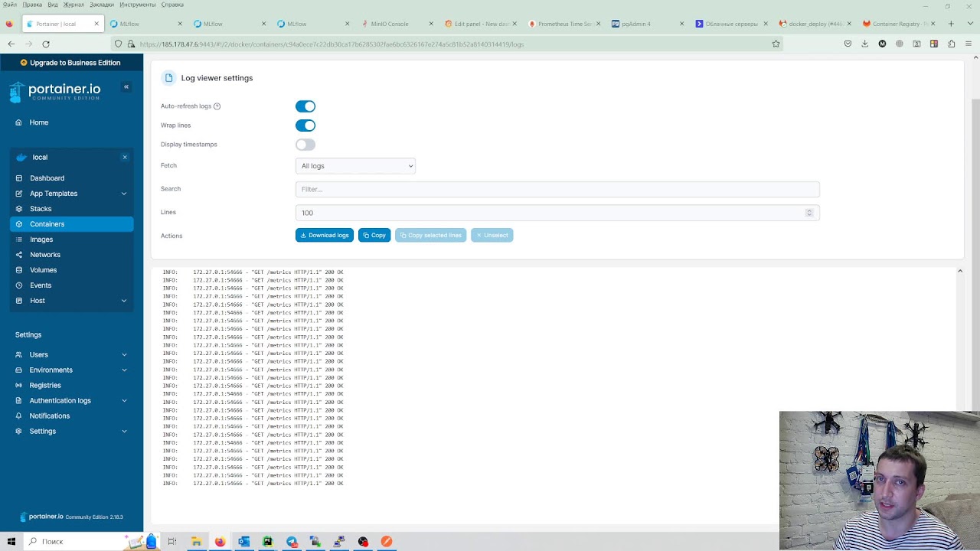980x551 pixels.
Task: Turn off the Auto-refresh logs toggle
Action: click(305, 106)
